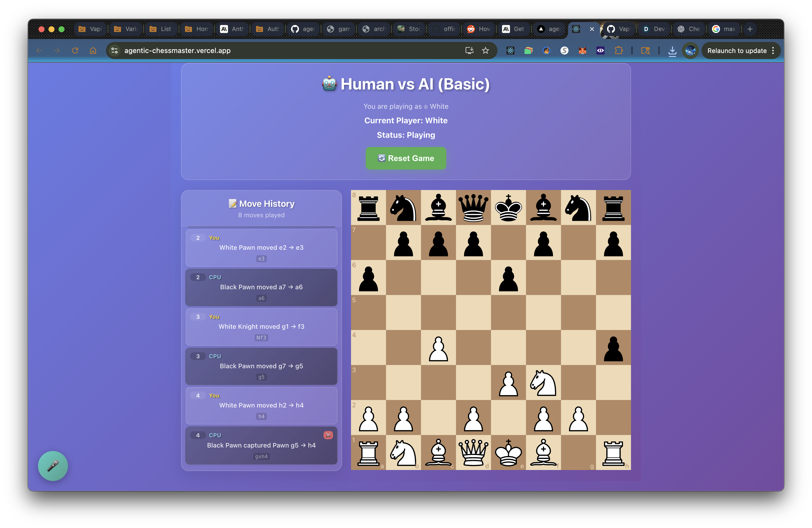The height and width of the screenshot is (528, 812).
Task: Click the microphone voice button
Action: [53, 466]
